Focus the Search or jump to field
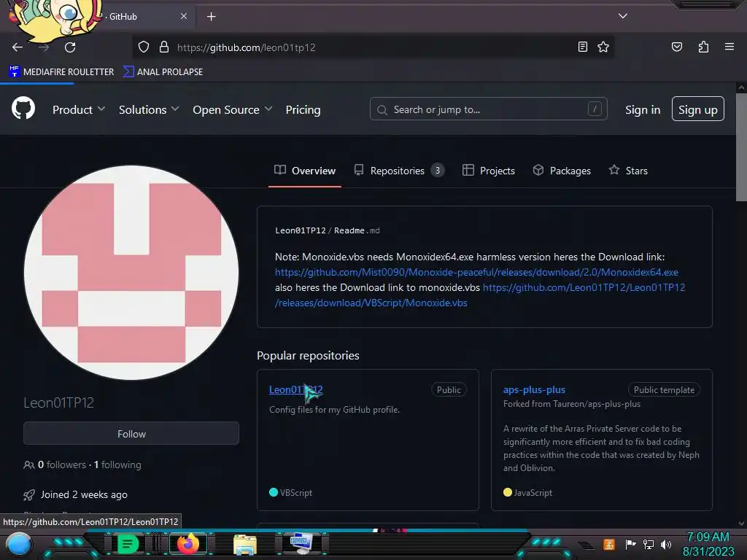Viewport: 747px width, 560px height. (488, 109)
